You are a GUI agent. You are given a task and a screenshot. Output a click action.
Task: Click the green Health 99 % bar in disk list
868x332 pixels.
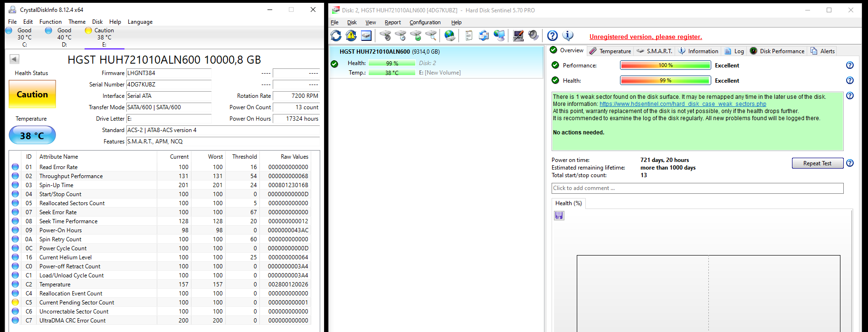pos(392,63)
